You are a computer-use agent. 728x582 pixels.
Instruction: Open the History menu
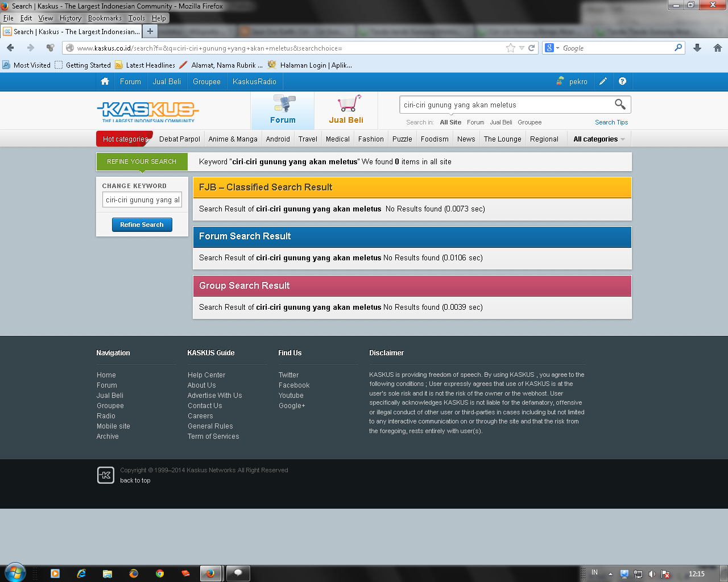(71, 18)
